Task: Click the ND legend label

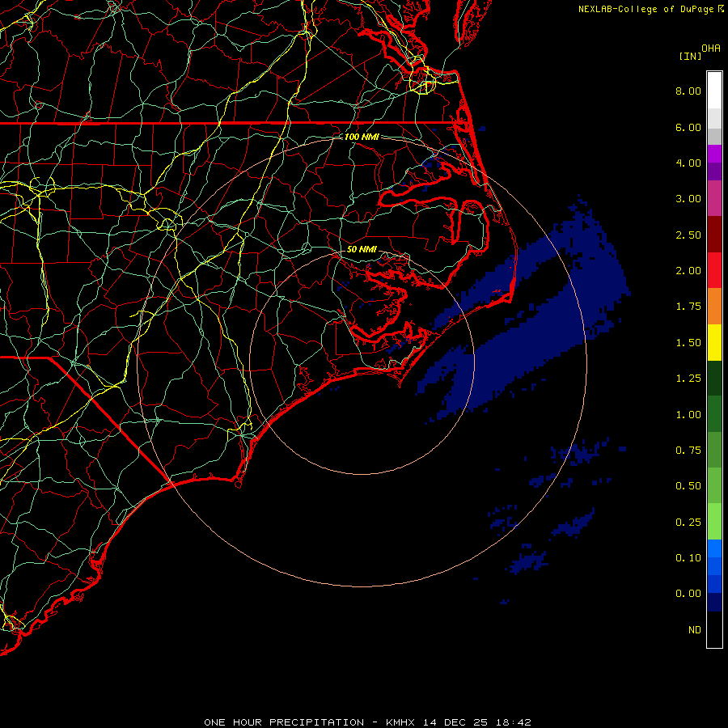Action: point(695,630)
